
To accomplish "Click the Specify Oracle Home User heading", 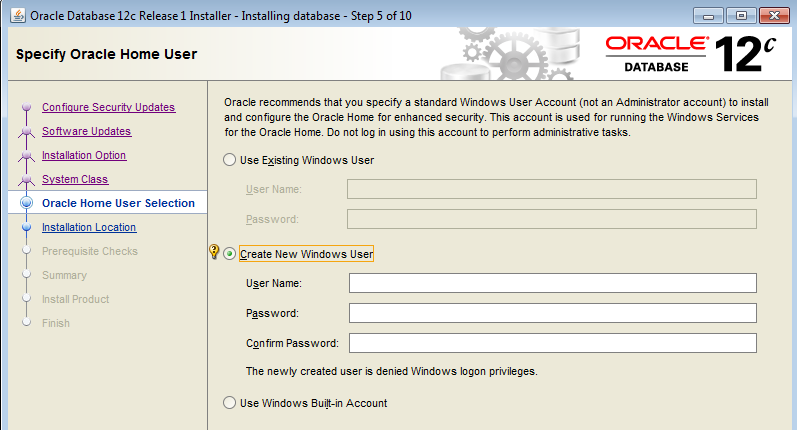I will 106,54.
